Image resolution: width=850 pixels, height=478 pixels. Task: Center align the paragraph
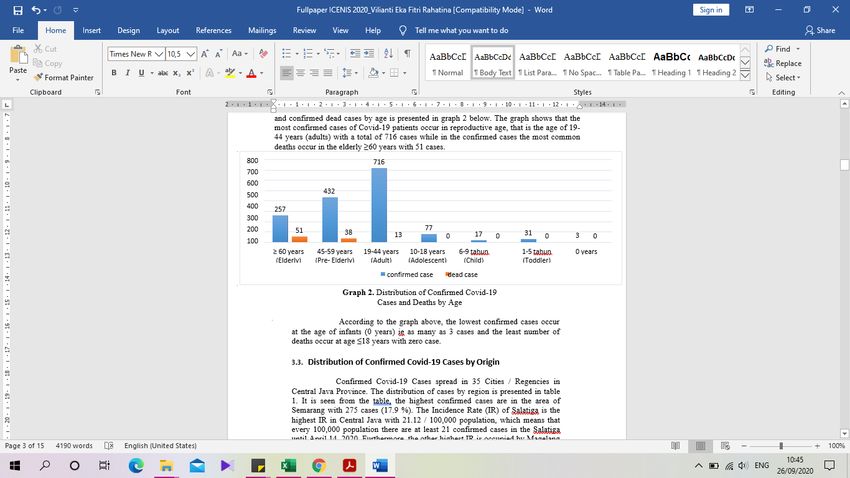(300, 73)
